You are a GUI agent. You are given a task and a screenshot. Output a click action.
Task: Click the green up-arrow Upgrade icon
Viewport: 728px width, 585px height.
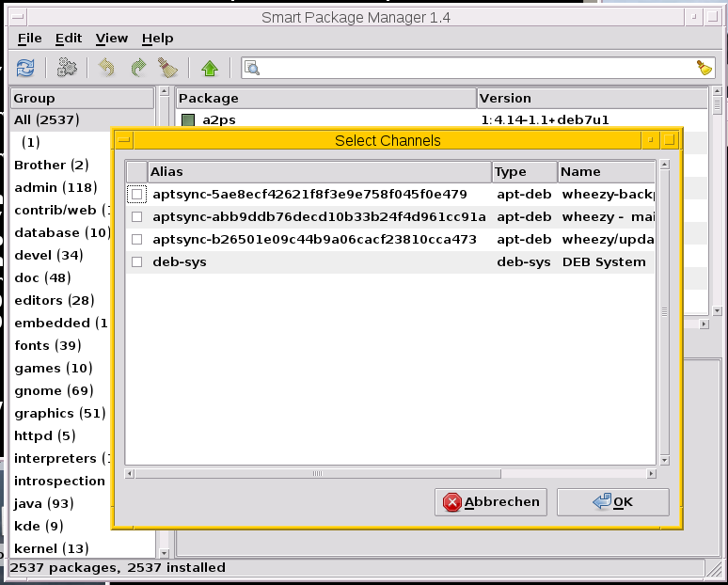pyautogui.click(x=210, y=68)
